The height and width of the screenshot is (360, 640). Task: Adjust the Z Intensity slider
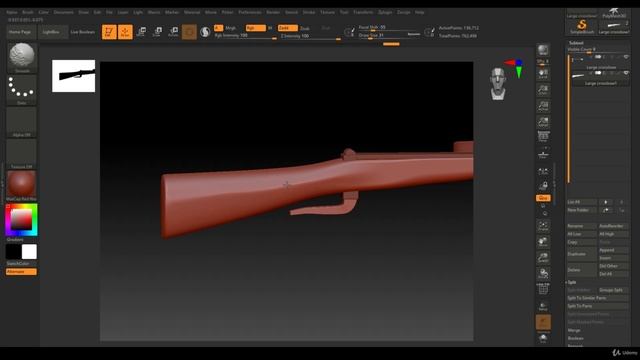click(310, 36)
